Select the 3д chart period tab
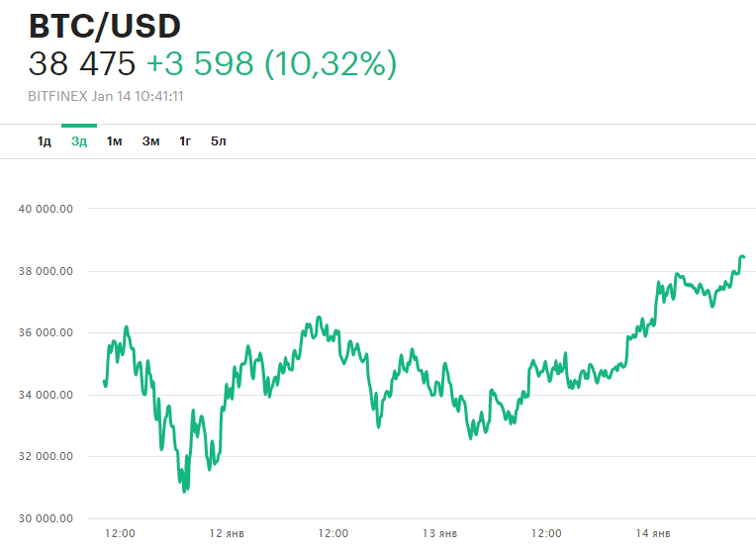The height and width of the screenshot is (551, 756). tap(79, 141)
